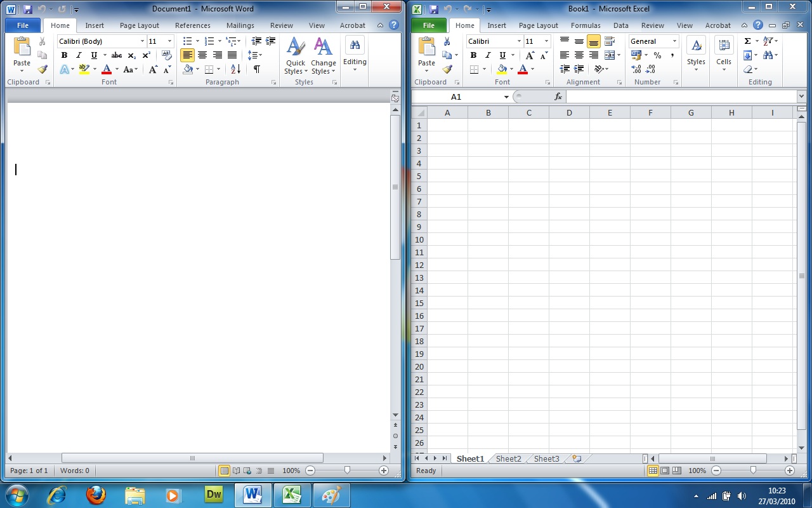Click the Percent Style icon in Excel
The image size is (812, 508).
coord(657,55)
